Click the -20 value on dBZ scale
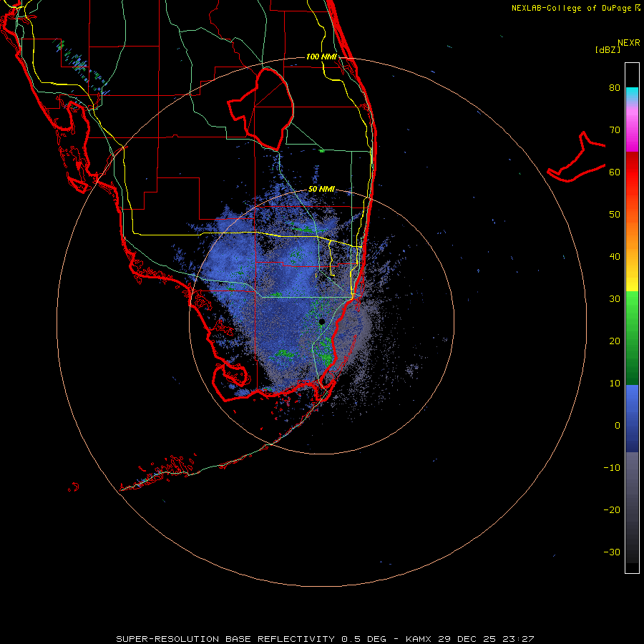This screenshot has width=644, height=644. pos(612,510)
